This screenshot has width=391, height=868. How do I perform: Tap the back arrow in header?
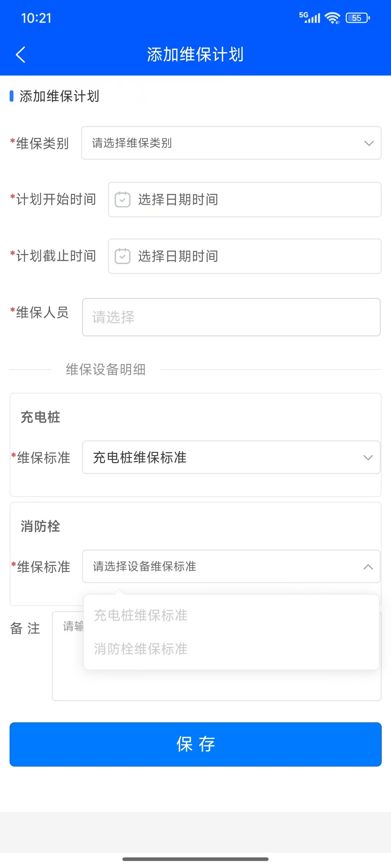[21, 55]
